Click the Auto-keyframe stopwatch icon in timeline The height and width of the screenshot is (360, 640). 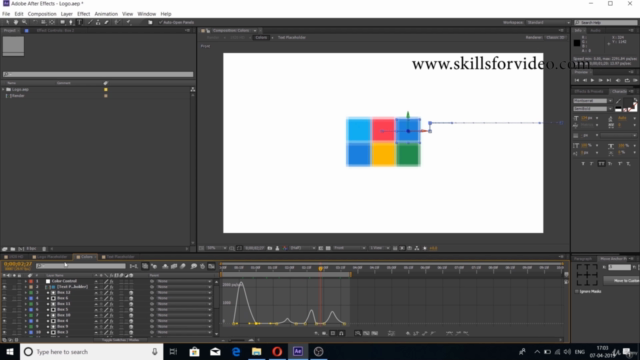coord(202,266)
